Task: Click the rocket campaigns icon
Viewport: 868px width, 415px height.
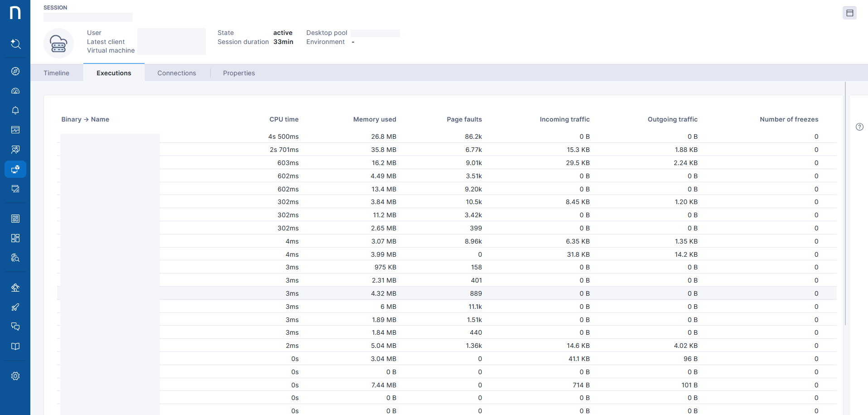Action: click(15, 307)
